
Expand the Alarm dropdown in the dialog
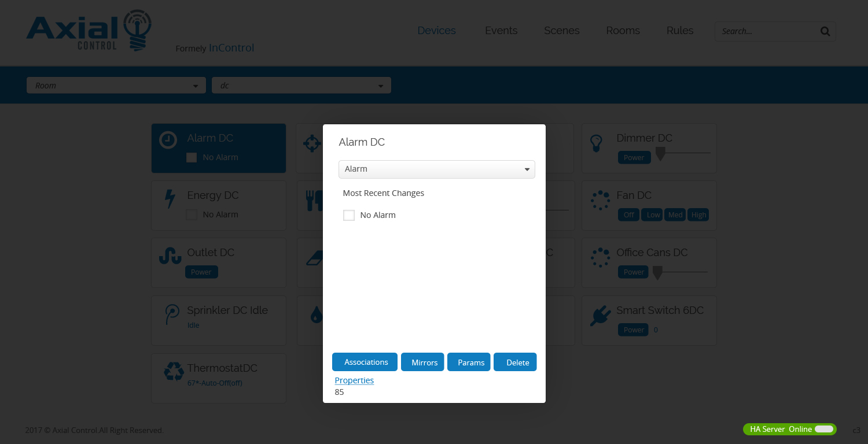437,169
